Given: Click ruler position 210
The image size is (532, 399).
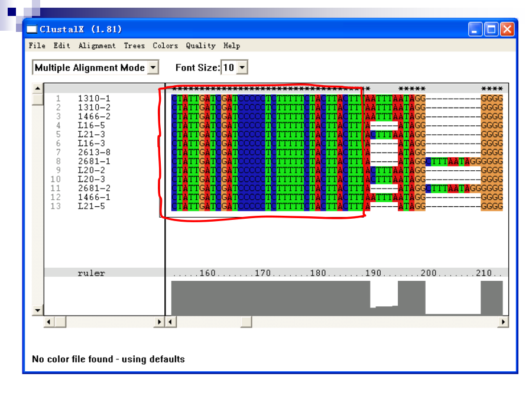Looking at the screenshot, I should [x=484, y=273].
